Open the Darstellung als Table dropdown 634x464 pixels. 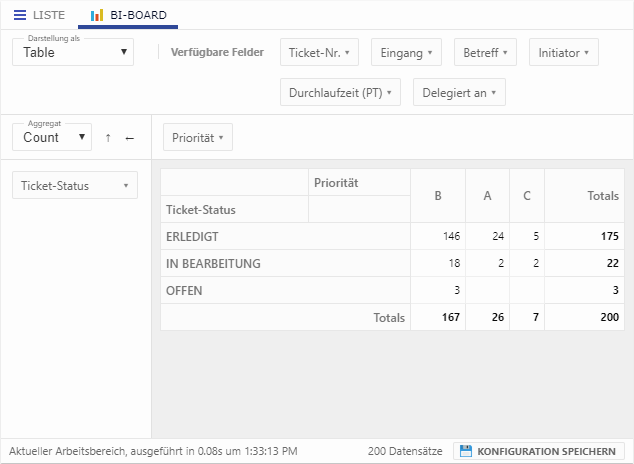pyautogui.click(x=72, y=52)
